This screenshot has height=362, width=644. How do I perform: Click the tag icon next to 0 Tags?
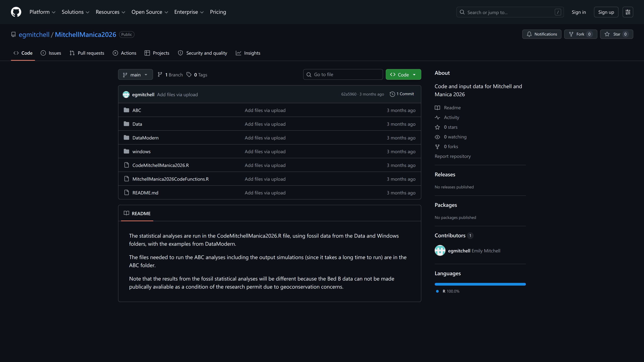coord(189,74)
